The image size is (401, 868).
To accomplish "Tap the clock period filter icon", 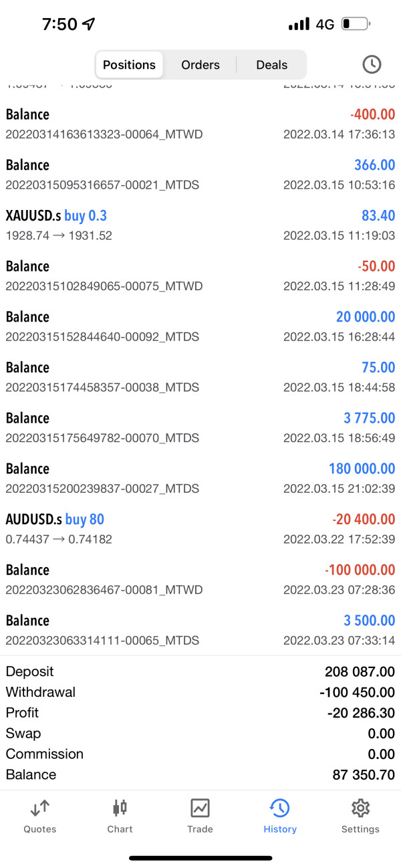I will (x=372, y=65).
